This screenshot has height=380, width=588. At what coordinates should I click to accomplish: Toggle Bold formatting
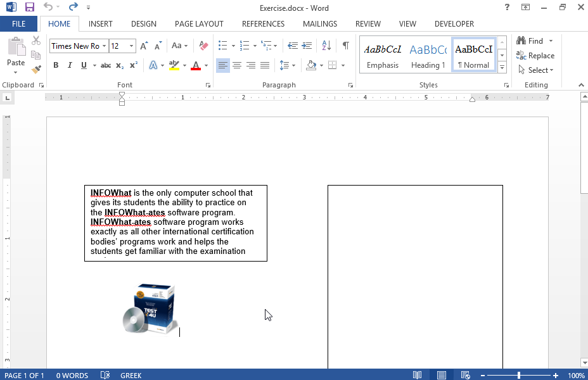pos(56,66)
